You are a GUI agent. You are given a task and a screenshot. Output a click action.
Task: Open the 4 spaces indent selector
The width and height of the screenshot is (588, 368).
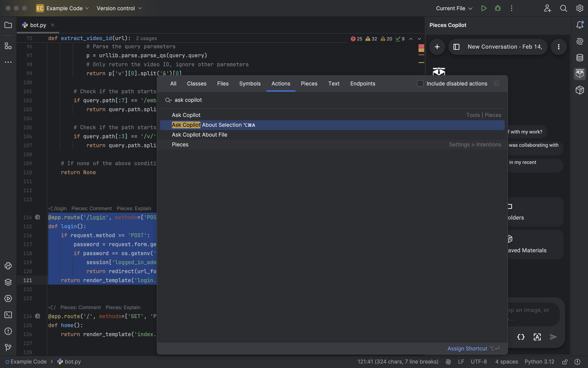[507, 362]
